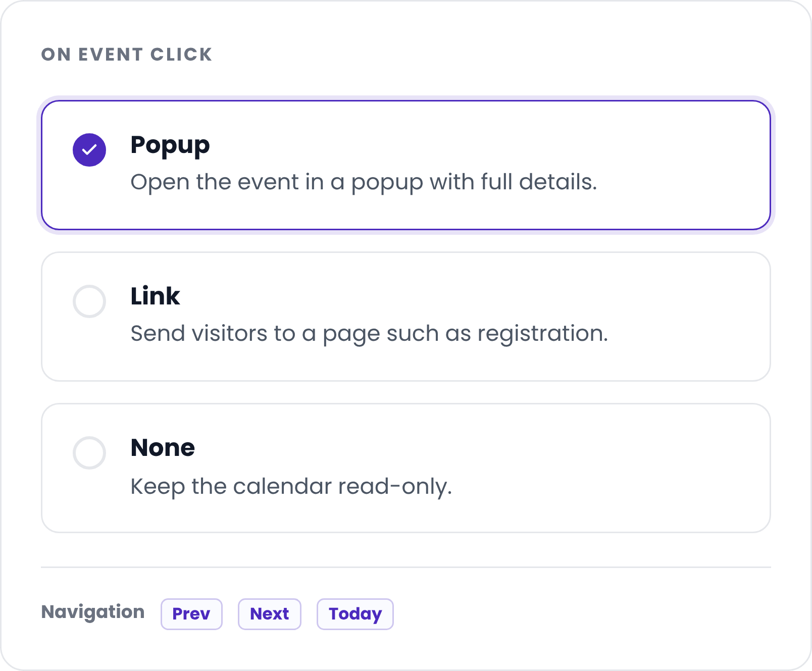The image size is (812, 671).
Task: Click the purple checkmark icon beside Popup
Action: pyautogui.click(x=89, y=150)
